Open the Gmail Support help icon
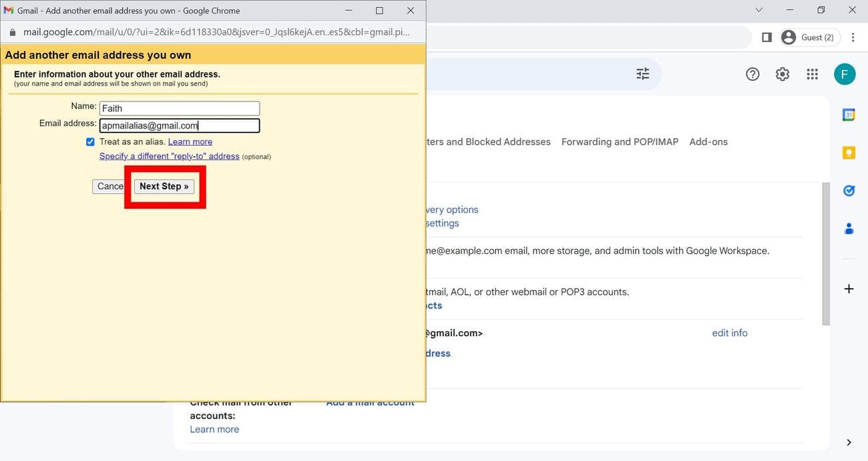 (x=752, y=74)
